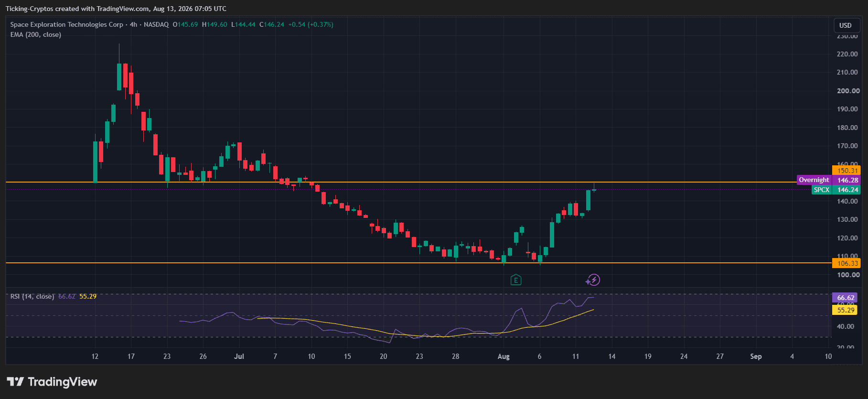The width and height of the screenshot is (868, 399).
Task: Click the 130.00 price axis label
Action: point(847,219)
